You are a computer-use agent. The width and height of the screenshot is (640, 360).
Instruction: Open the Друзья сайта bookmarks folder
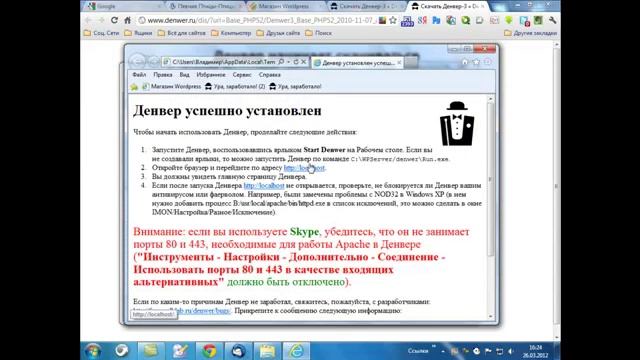click(x=278, y=33)
